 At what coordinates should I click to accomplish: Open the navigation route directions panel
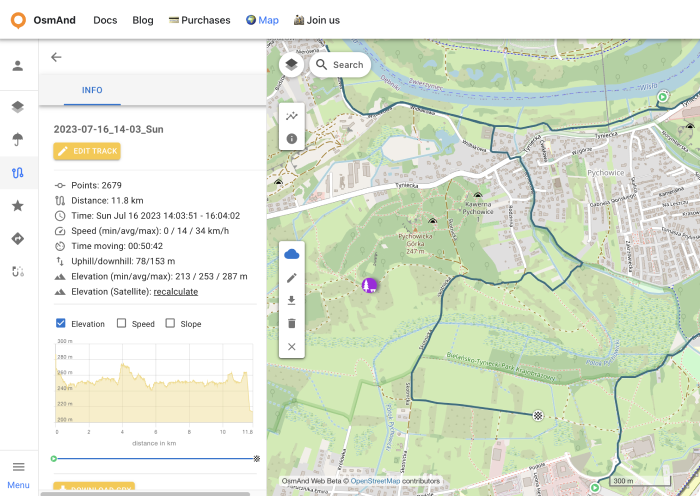(18, 238)
